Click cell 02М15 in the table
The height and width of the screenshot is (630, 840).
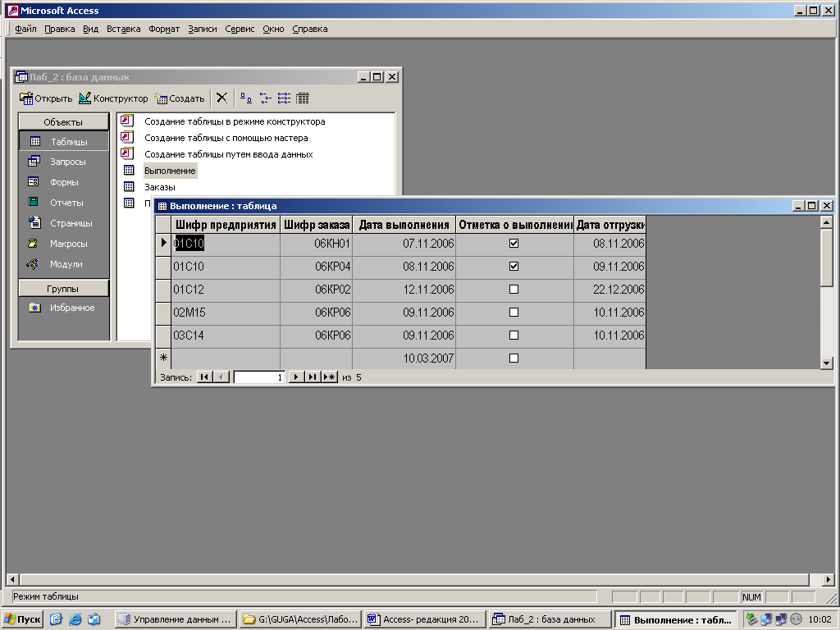click(x=226, y=313)
